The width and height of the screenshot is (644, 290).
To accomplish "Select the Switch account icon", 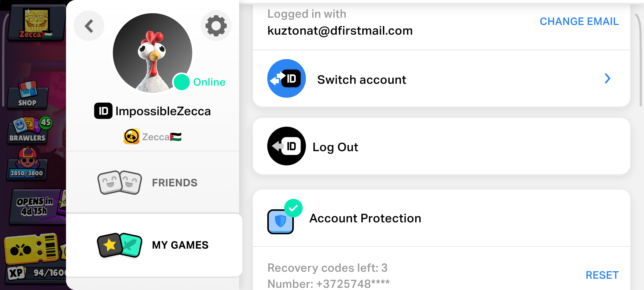I will 286,78.
